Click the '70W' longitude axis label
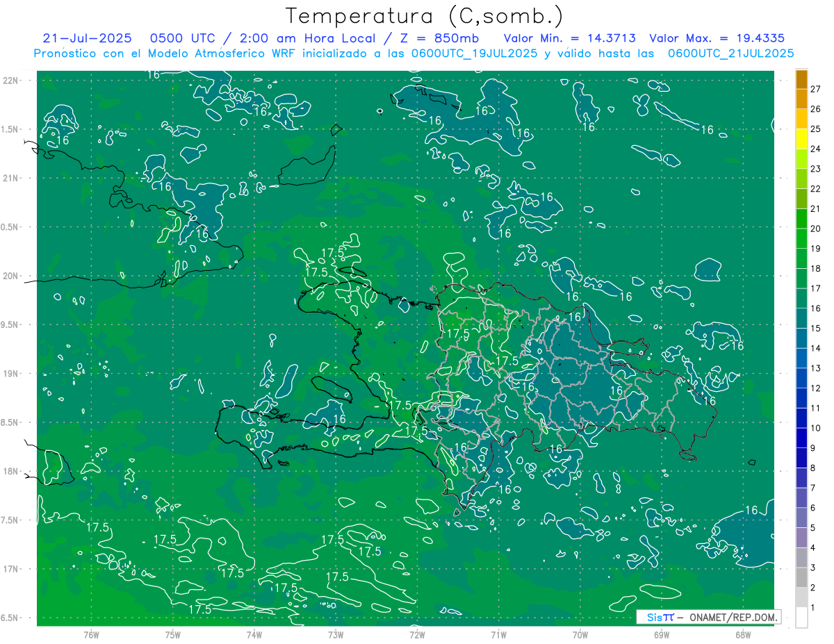The height and width of the screenshot is (644, 834). coord(580,635)
